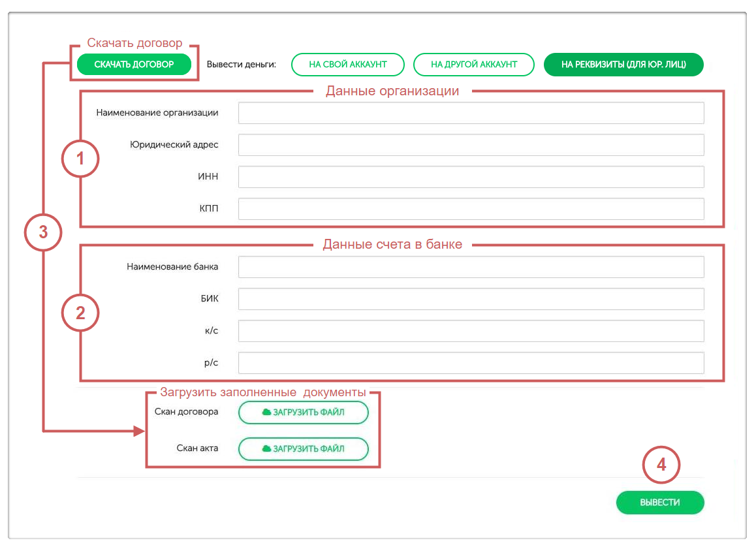Click the circled number 4 marker

(x=661, y=465)
